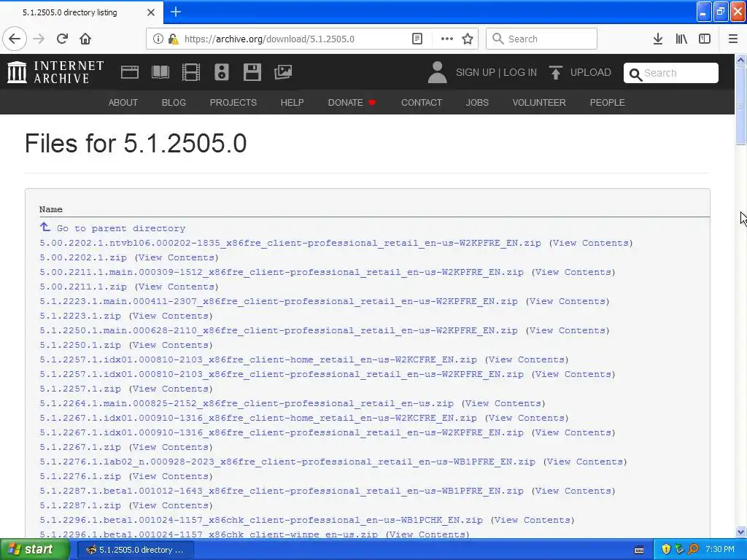Viewport: 747px width, 560px height.
Task: Click the browser forward arrow
Action: [39, 39]
